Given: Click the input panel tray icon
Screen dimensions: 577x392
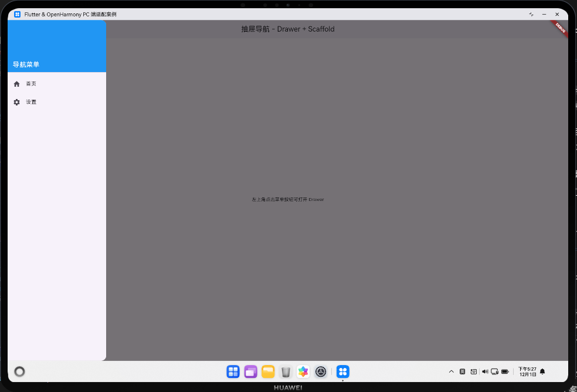Looking at the screenshot, I should tap(474, 371).
